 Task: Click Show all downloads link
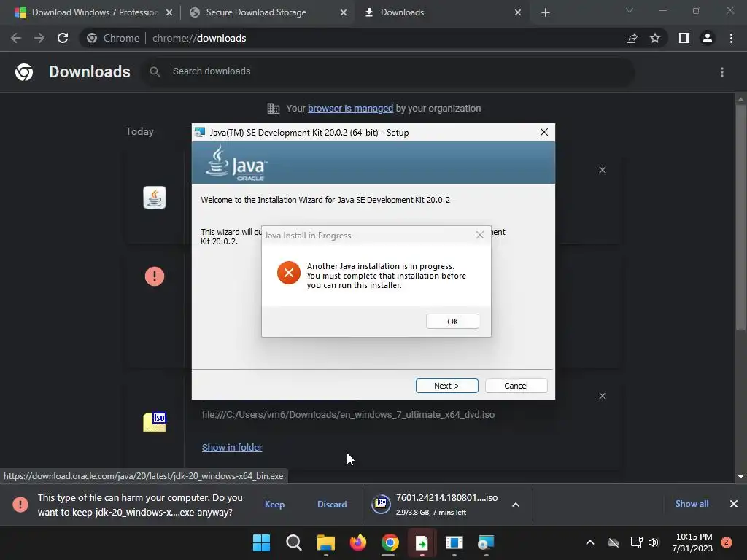tap(692, 504)
